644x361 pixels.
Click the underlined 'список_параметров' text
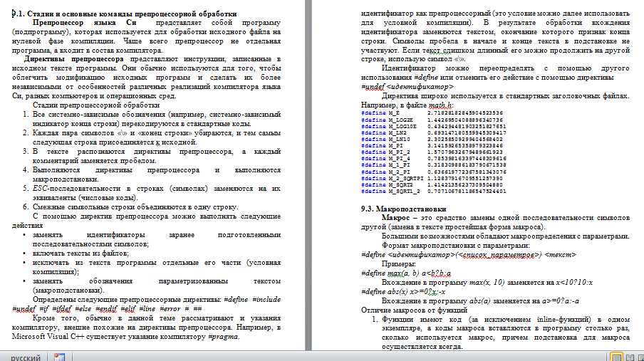tap(497, 255)
